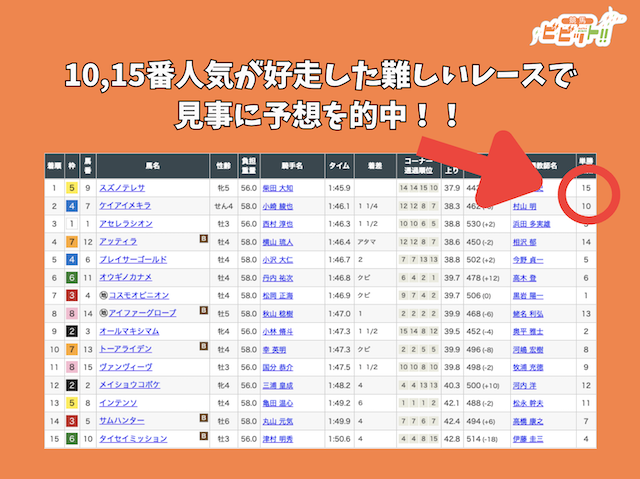
Task: Click the time cell 1:50.6
Action: coord(339,439)
